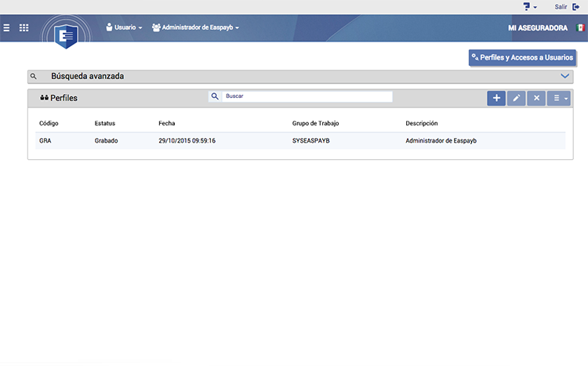This screenshot has height=366, width=588.
Task: Click the 29/10/2015 09:59:16 date cell
Action: pyautogui.click(x=187, y=141)
